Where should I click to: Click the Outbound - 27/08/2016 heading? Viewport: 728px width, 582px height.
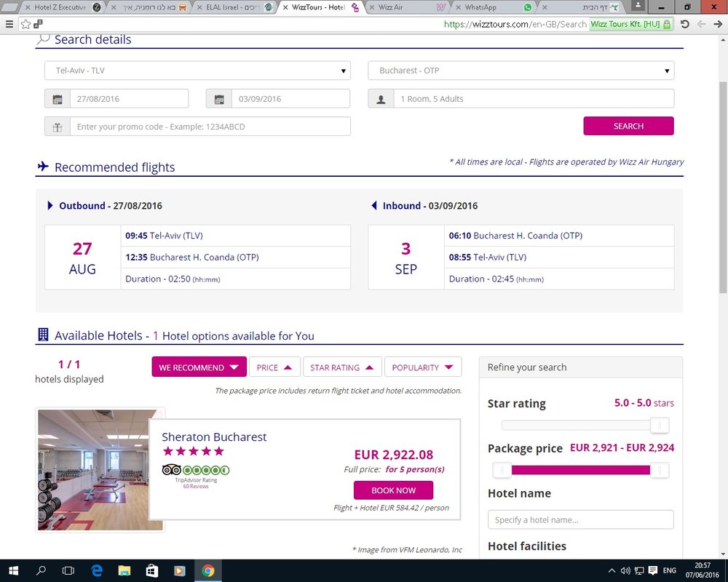point(110,206)
